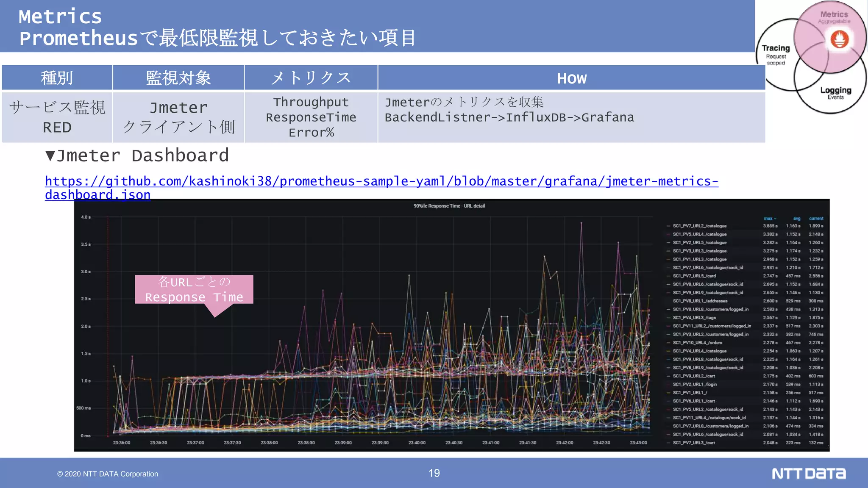Screen dimensions: 868x488
Task: Toggle series SC1_PV9_URL9_/catalogue/sock_id
Action: pyautogui.click(x=708, y=293)
